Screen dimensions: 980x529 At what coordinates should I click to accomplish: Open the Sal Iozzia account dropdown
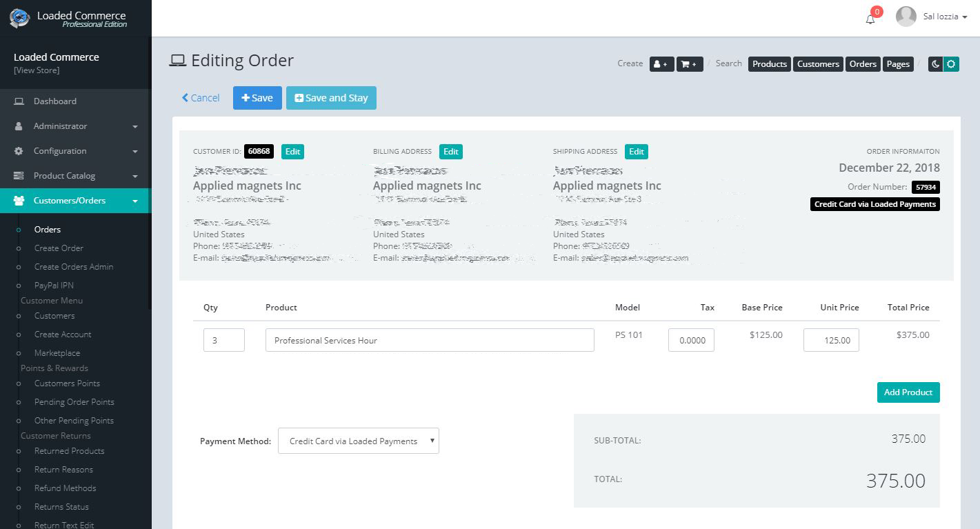pyautogui.click(x=941, y=16)
